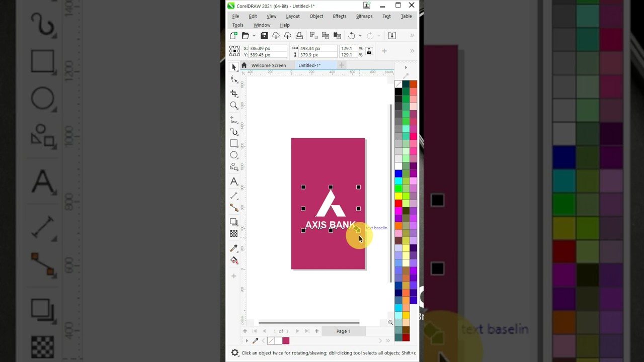Click the zoom navigator icon near scrollbar
Image resolution: width=644 pixels, height=362 pixels.
click(x=390, y=323)
